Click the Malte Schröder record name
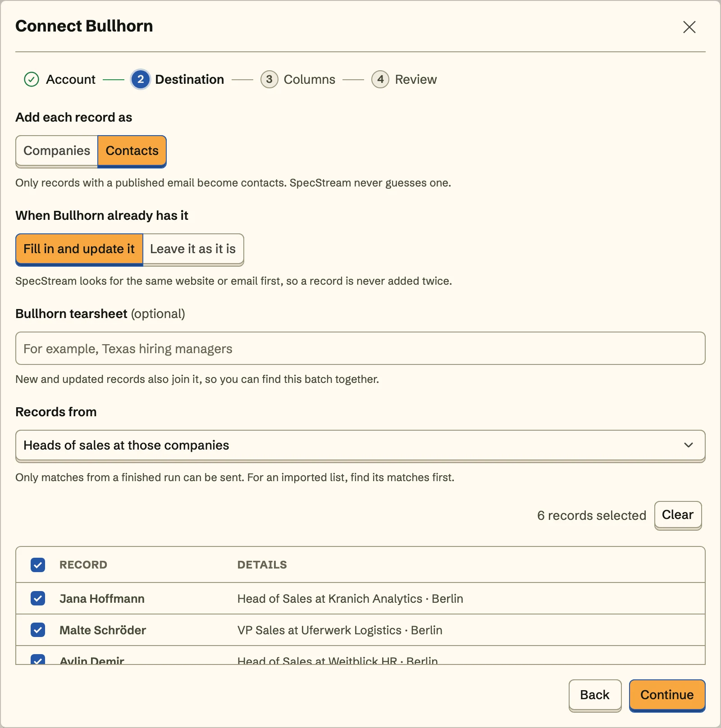The width and height of the screenshot is (721, 728). point(103,630)
